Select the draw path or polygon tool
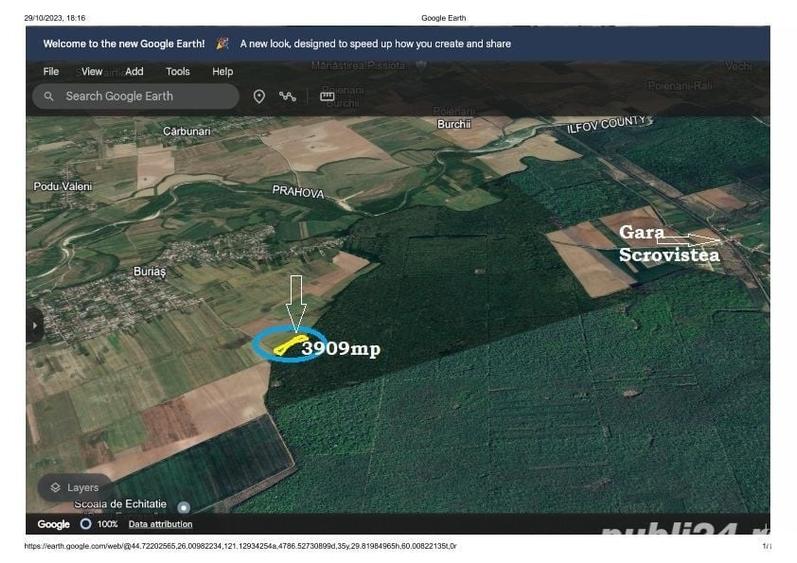797x563 pixels. click(x=288, y=96)
